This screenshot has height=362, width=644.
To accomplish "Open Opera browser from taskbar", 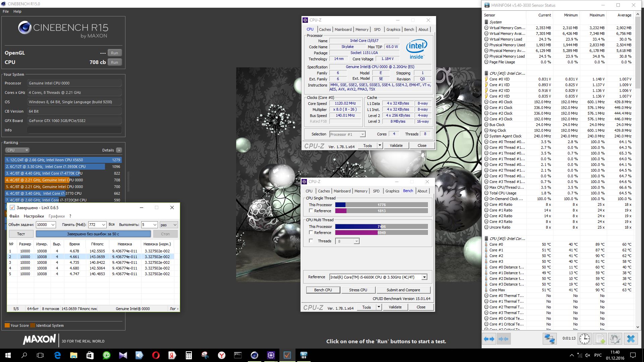I will pos(156,355).
